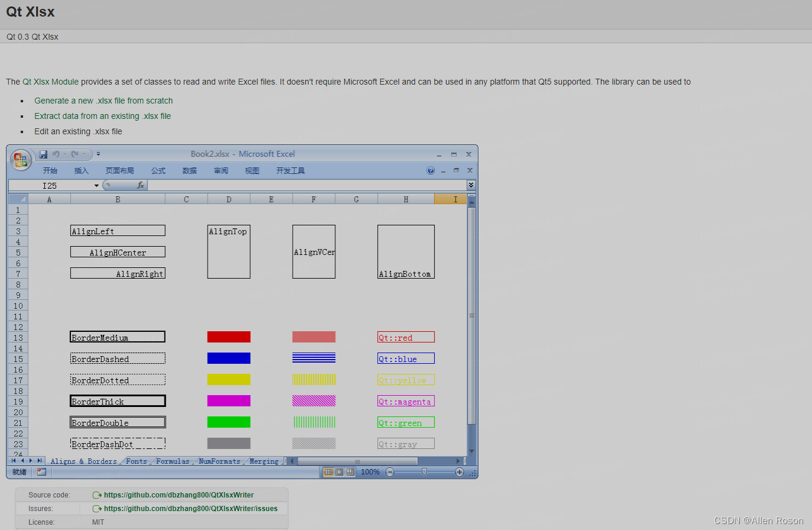812x530 pixels.
Task: Open the Undo dropdown arrow
Action: 63,154
